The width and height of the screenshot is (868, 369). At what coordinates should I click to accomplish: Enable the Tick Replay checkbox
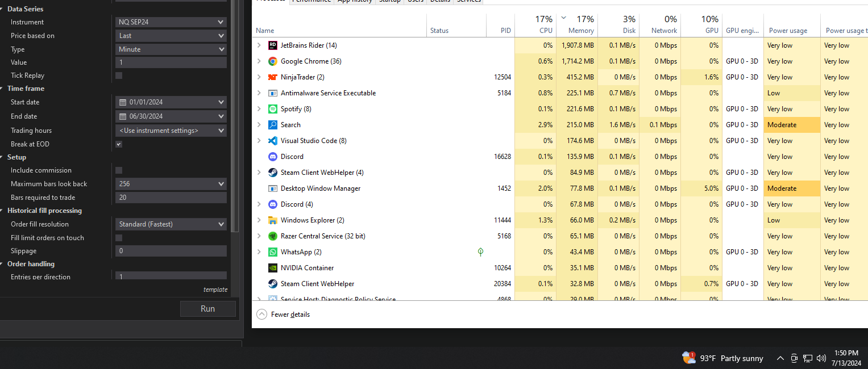coord(119,76)
